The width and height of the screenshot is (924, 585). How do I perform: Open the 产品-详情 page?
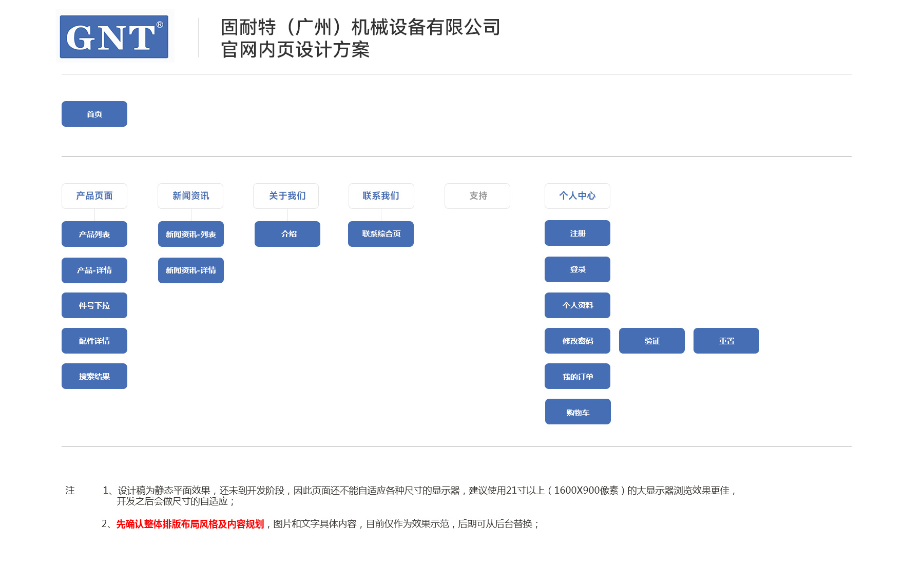point(94,270)
